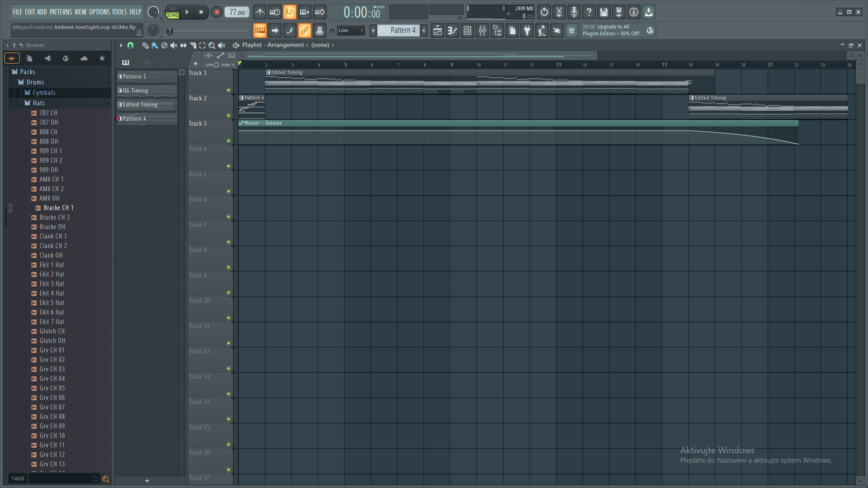Open the FILE menu
Viewport: 868px width, 488px height.
18,12
